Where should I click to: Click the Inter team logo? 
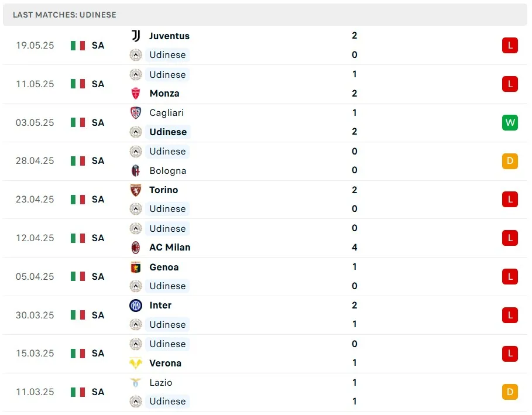[136, 305]
